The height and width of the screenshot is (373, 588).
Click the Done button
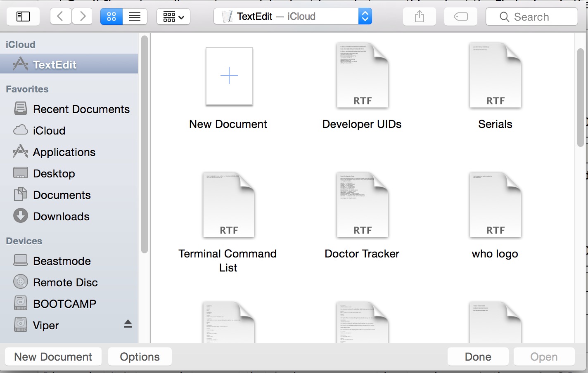pyautogui.click(x=478, y=356)
